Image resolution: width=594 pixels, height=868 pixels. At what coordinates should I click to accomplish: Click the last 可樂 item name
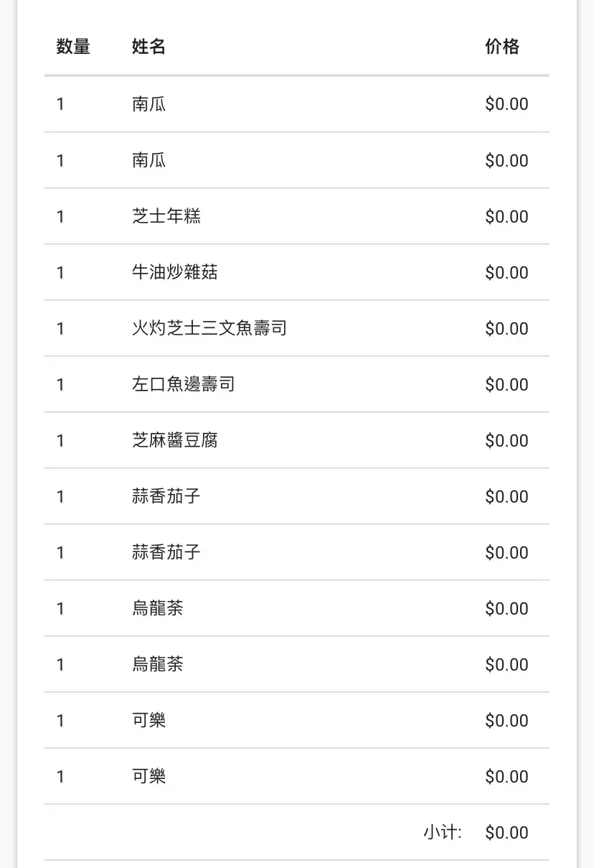click(149, 776)
